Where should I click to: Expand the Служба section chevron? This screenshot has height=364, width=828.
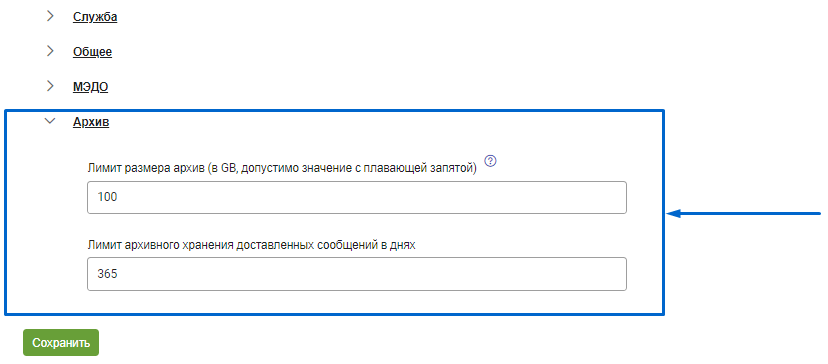click(x=50, y=16)
